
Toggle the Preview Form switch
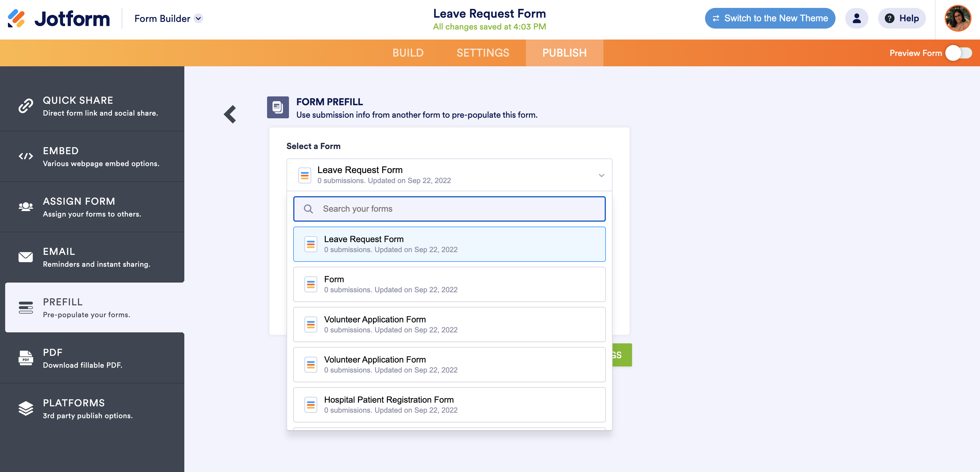pyautogui.click(x=958, y=53)
